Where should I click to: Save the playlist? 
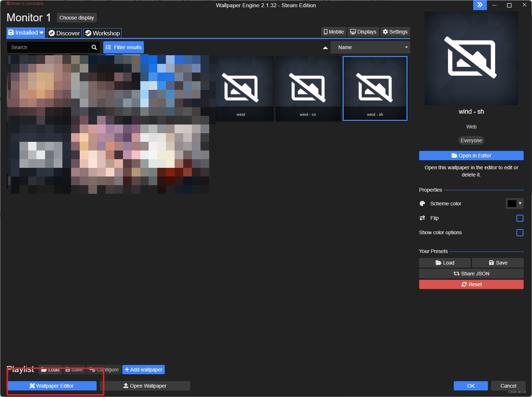coord(74,370)
